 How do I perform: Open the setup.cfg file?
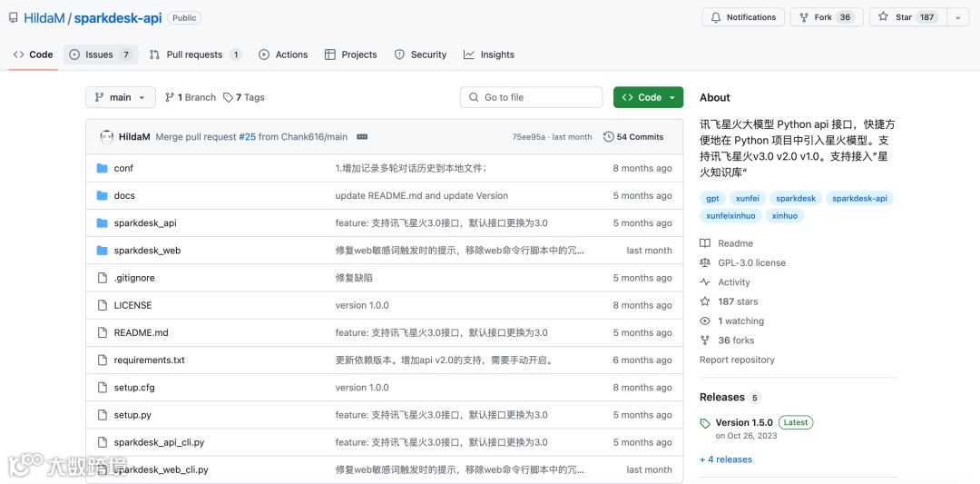coord(134,388)
